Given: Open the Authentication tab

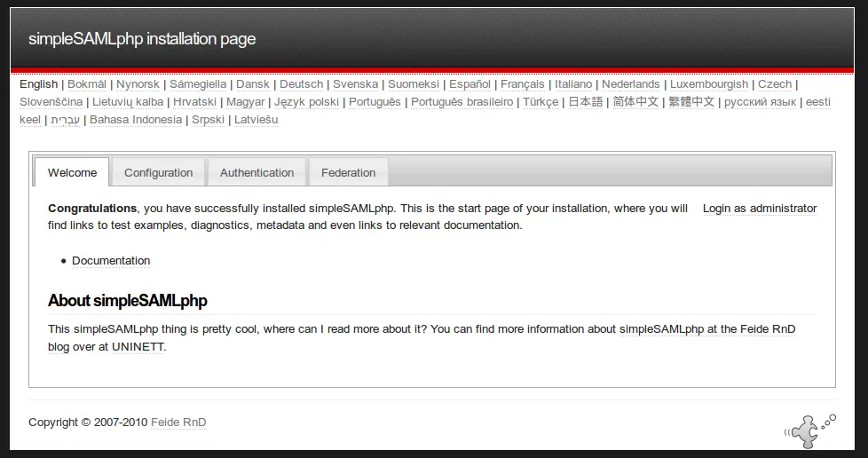Looking at the screenshot, I should [256, 172].
